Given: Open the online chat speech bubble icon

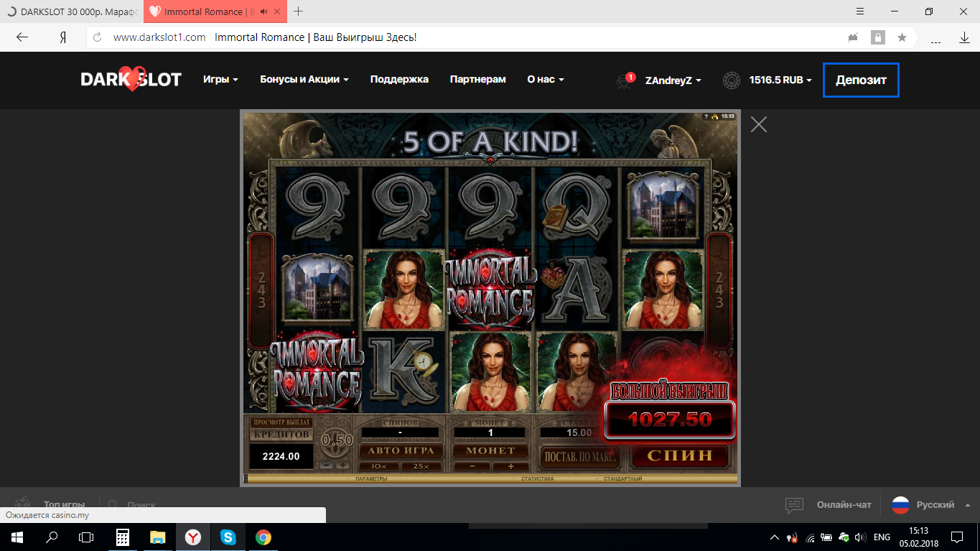Looking at the screenshot, I should tap(794, 505).
